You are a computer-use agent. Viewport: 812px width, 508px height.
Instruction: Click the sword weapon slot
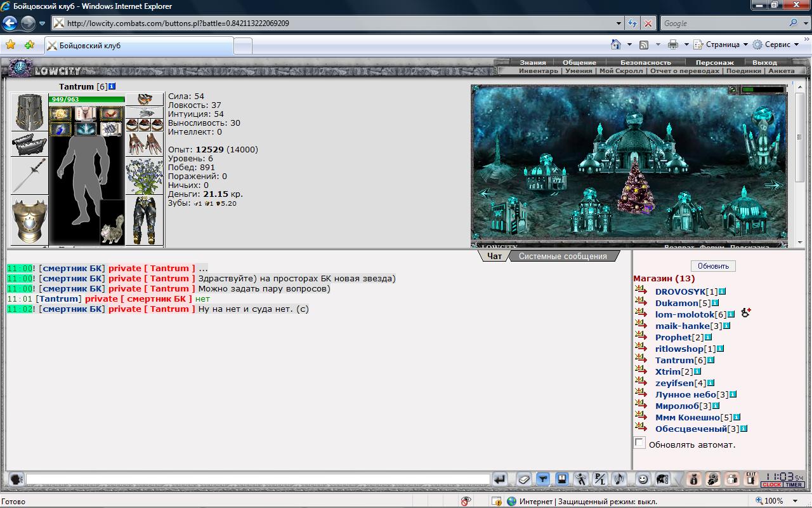pyautogui.click(x=30, y=175)
